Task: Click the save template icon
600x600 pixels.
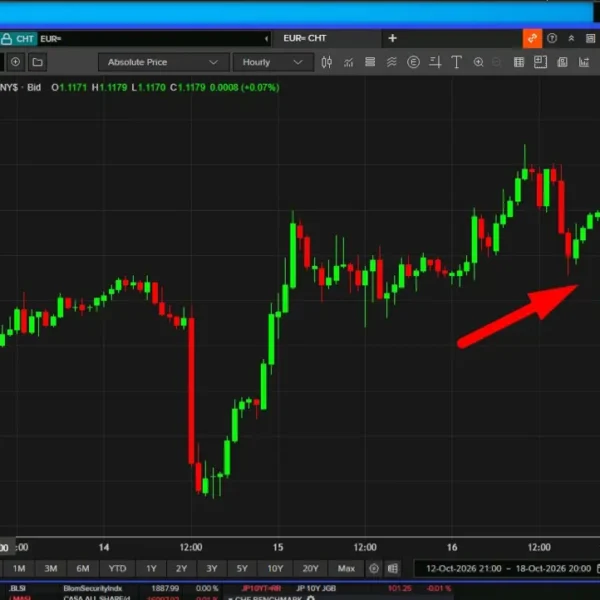Action: coord(562,62)
